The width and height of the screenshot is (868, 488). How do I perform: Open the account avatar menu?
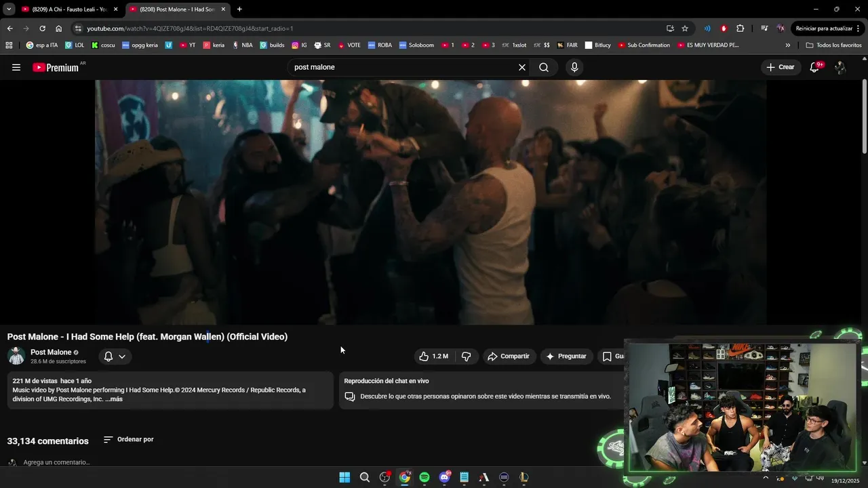click(x=840, y=67)
